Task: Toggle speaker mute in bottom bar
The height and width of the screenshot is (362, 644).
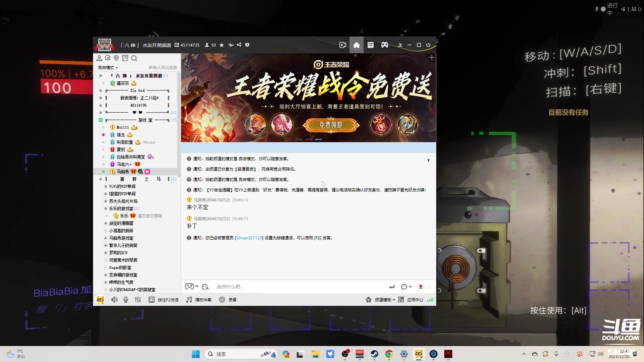Action: point(114,300)
